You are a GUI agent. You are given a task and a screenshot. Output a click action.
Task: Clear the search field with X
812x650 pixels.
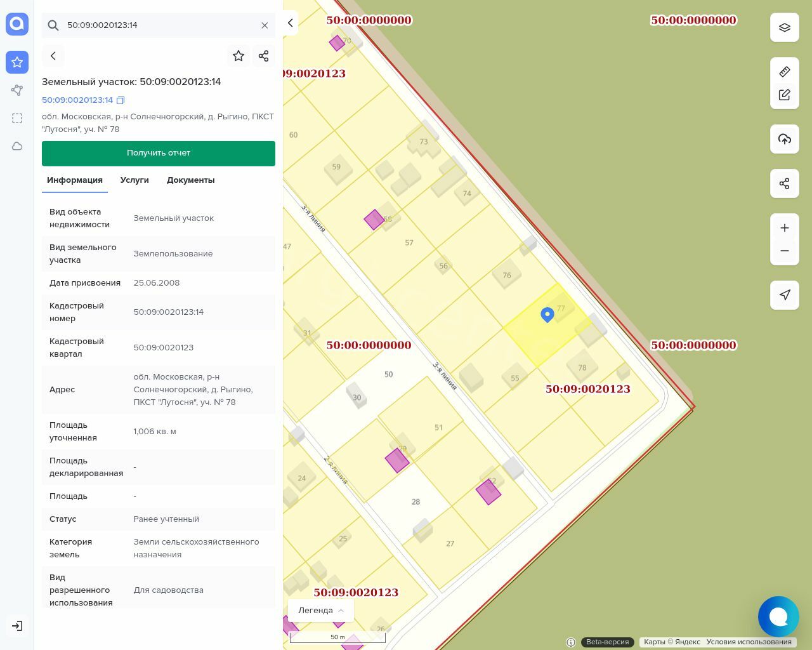pos(265,25)
